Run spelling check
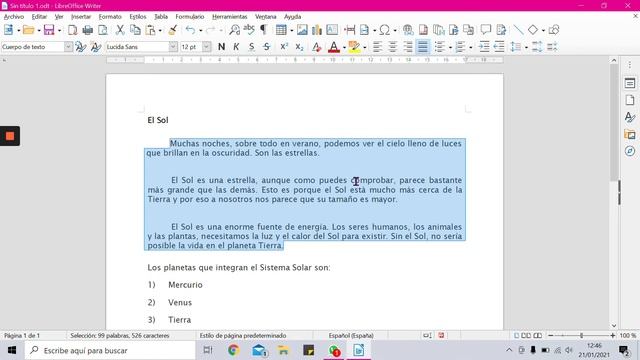 [249, 29]
